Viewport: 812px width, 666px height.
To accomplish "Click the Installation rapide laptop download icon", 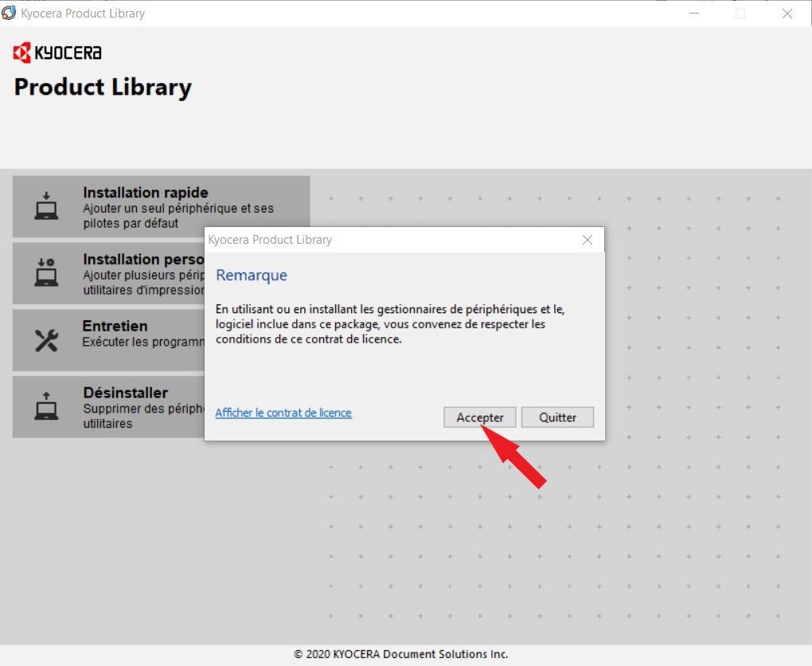I will pyautogui.click(x=46, y=206).
